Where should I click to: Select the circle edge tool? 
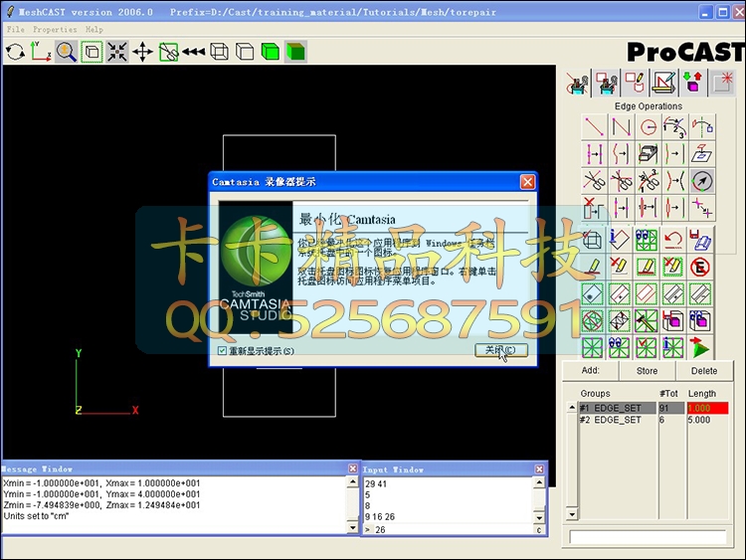(648, 127)
